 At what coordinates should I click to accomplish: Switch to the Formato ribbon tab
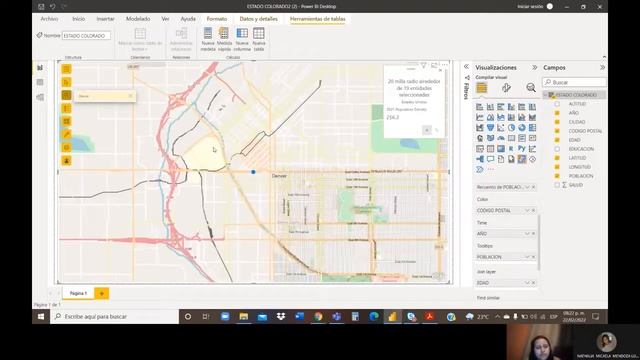[217, 19]
